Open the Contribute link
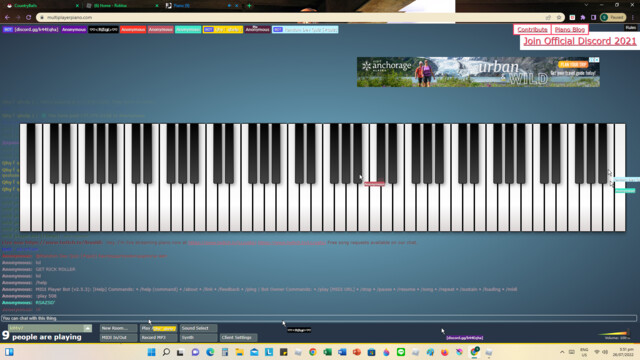The image size is (640, 360). (x=532, y=29)
